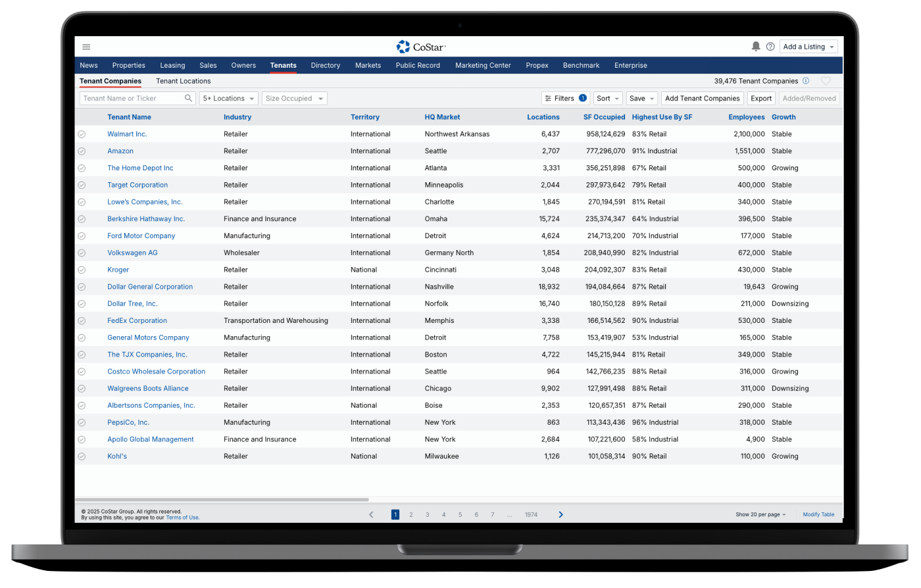
Task: Click the horizontal scrollbar under the table
Action: pos(224,500)
